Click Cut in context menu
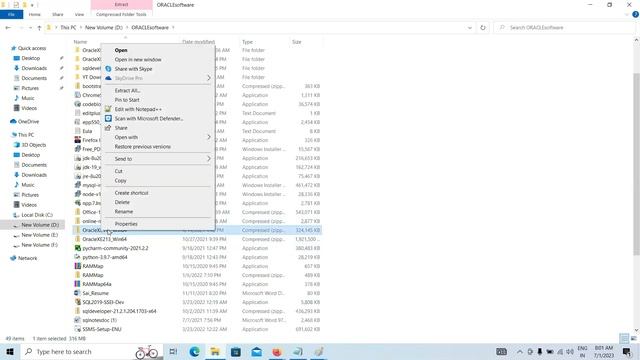The height and width of the screenshot is (360, 640). pos(118,171)
